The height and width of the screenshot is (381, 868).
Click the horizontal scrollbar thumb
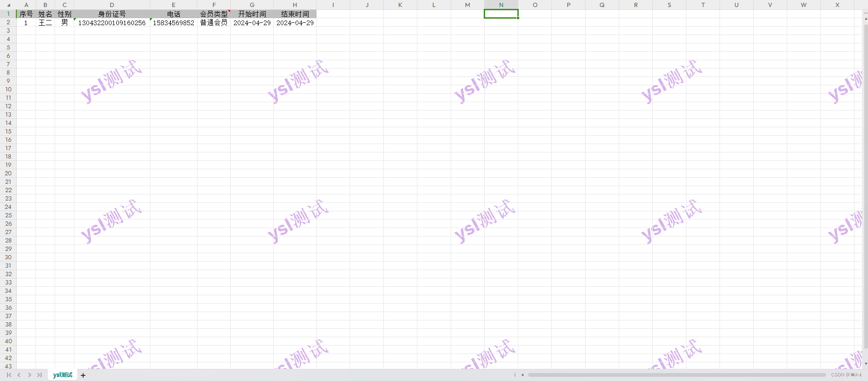677,375
